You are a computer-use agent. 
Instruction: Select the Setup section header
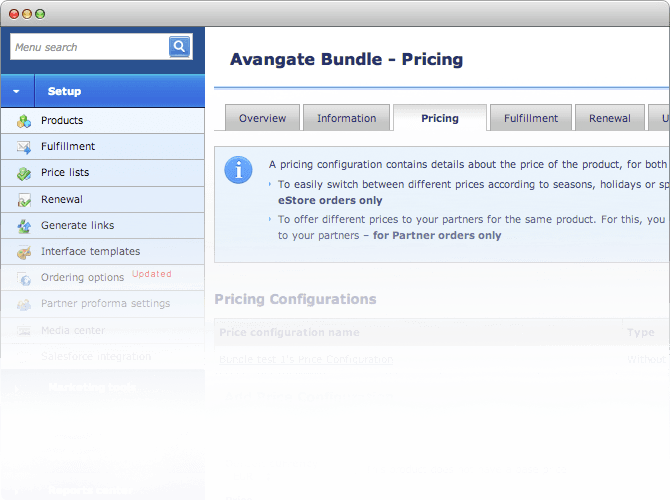pyautogui.click(x=103, y=91)
